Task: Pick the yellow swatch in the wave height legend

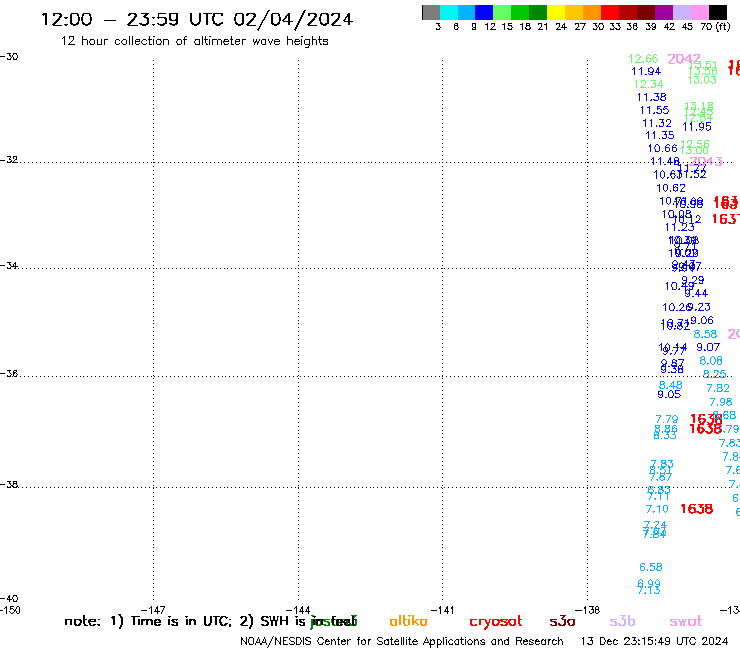Action: [556, 12]
